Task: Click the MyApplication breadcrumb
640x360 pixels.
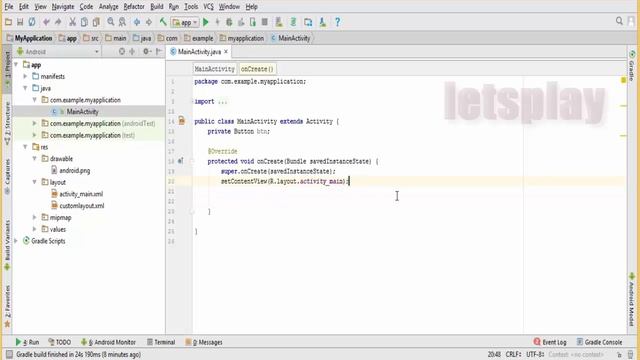Action: point(29,38)
